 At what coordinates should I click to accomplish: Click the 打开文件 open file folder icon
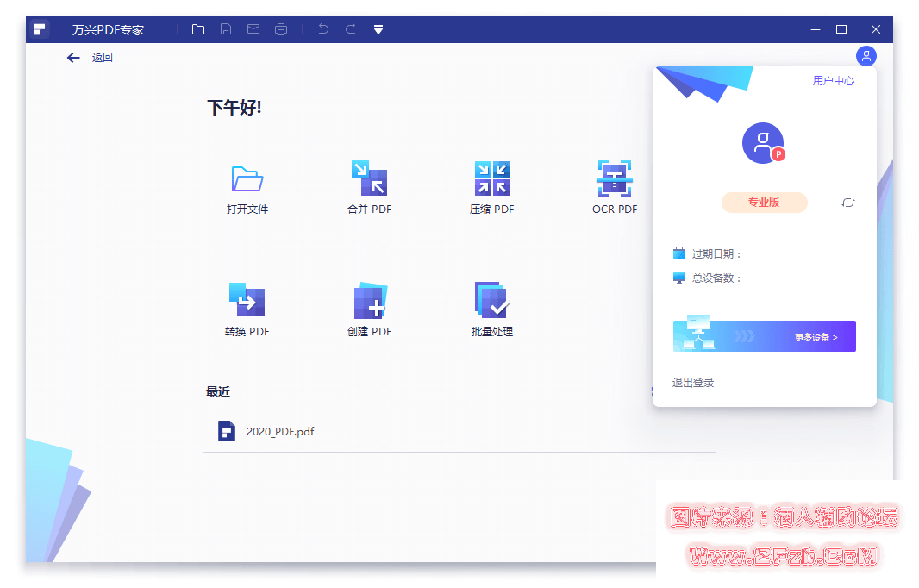point(247,178)
